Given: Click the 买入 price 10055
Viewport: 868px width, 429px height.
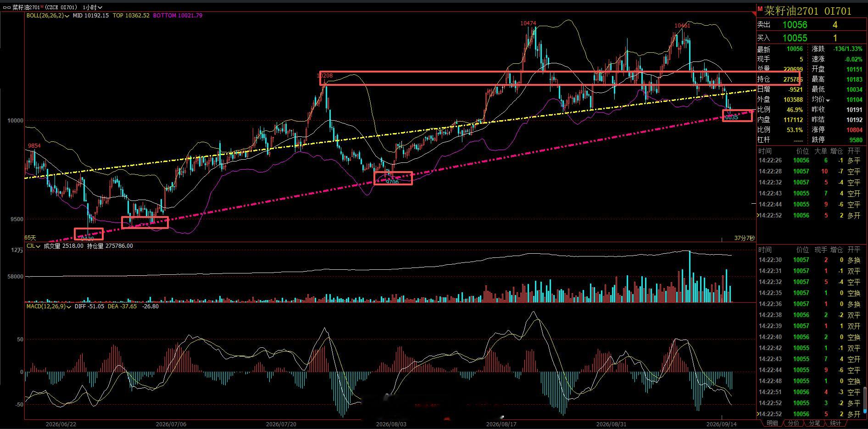Looking at the screenshot, I should [x=795, y=38].
